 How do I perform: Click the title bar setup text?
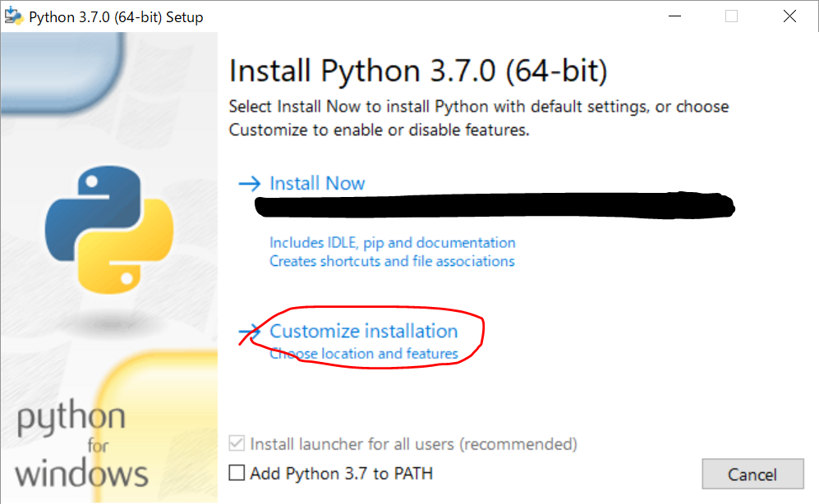click(113, 16)
